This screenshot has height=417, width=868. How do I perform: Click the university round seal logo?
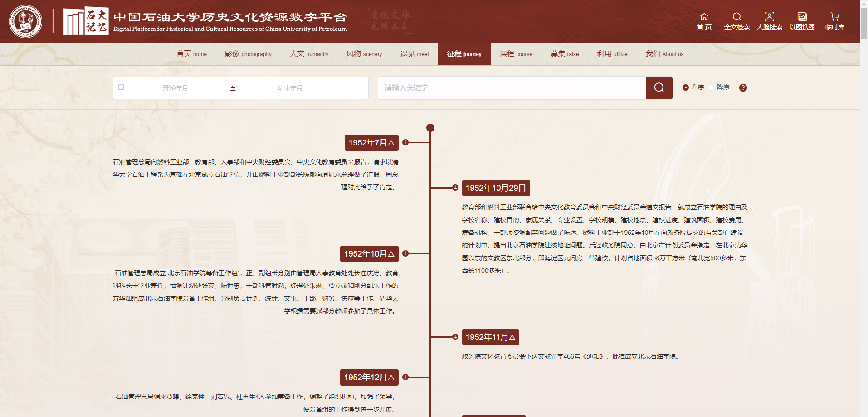click(x=26, y=21)
